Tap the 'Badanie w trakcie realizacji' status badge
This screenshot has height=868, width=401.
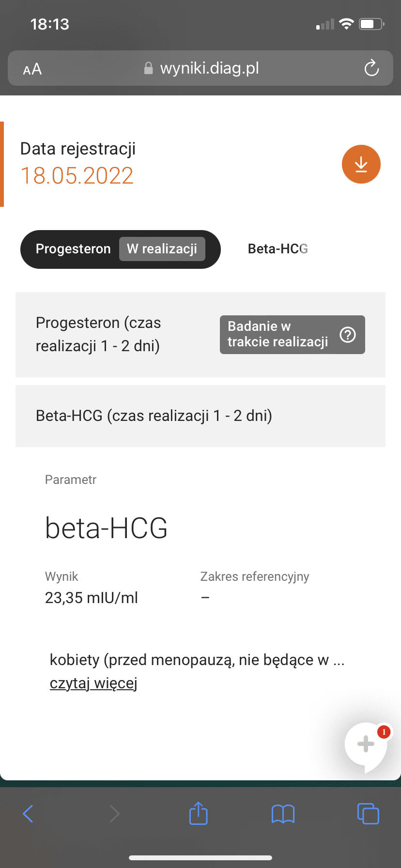[x=278, y=334]
